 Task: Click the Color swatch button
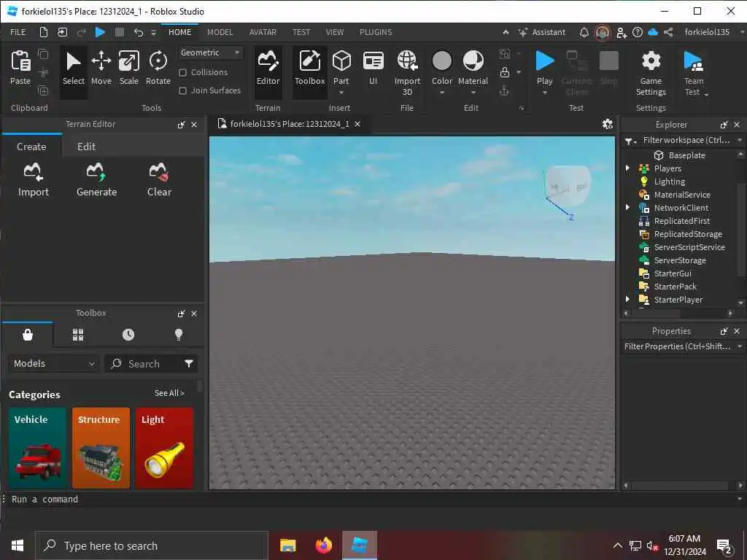441,61
